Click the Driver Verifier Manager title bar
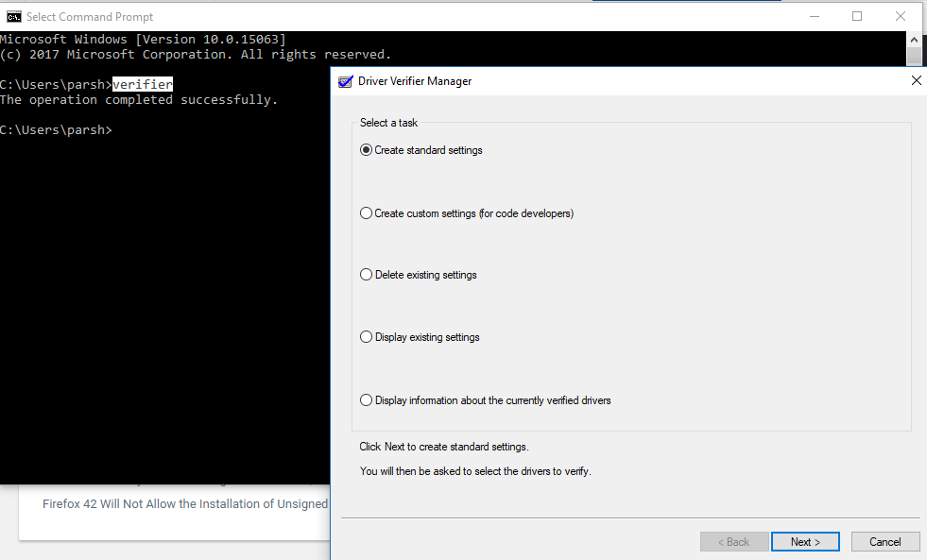The image size is (927, 560). tap(614, 81)
